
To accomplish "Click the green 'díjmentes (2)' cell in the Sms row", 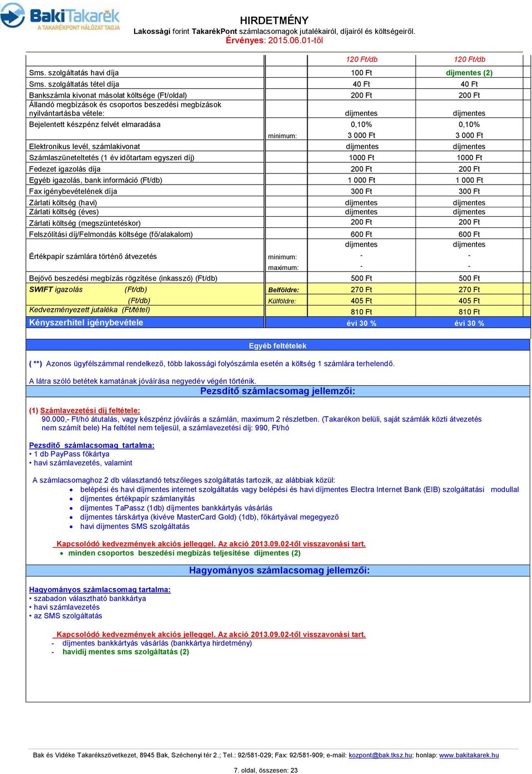I will click(x=469, y=73).
